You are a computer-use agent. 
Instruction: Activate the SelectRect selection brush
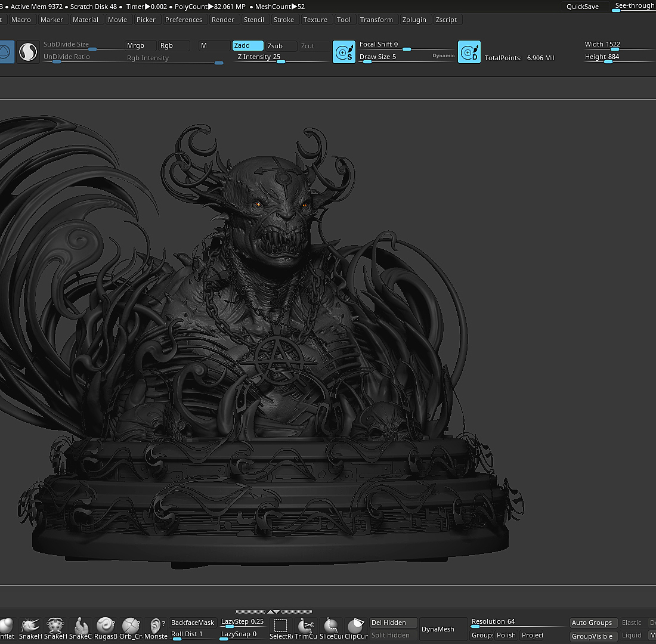pyautogui.click(x=281, y=628)
